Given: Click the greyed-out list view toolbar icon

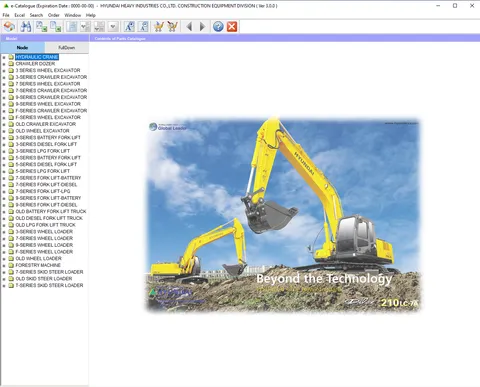Looking at the screenshot, I should point(72,26).
